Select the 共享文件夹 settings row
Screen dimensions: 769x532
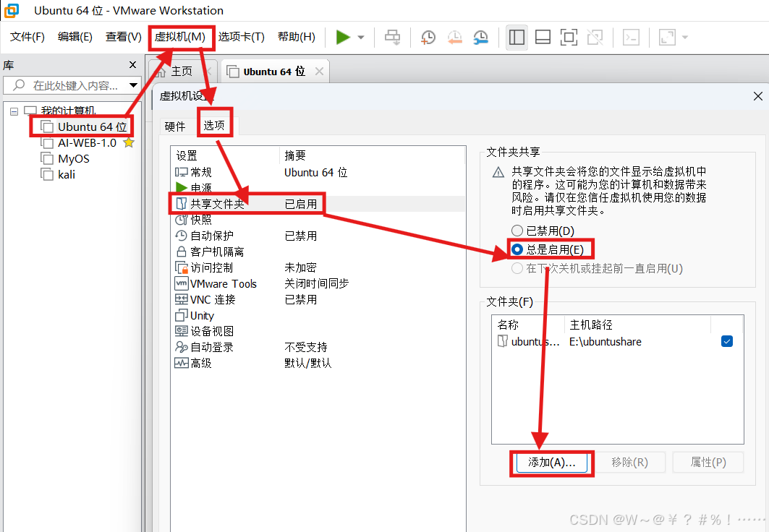pyautogui.click(x=318, y=204)
